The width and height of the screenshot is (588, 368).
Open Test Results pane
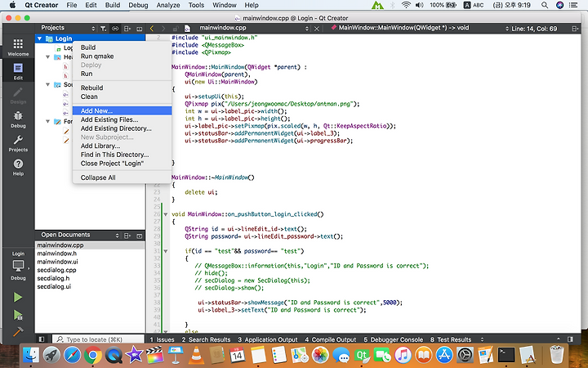point(451,339)
